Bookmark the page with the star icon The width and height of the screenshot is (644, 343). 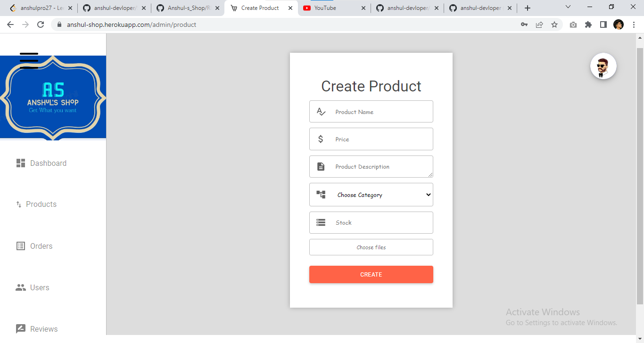[554, 24]
